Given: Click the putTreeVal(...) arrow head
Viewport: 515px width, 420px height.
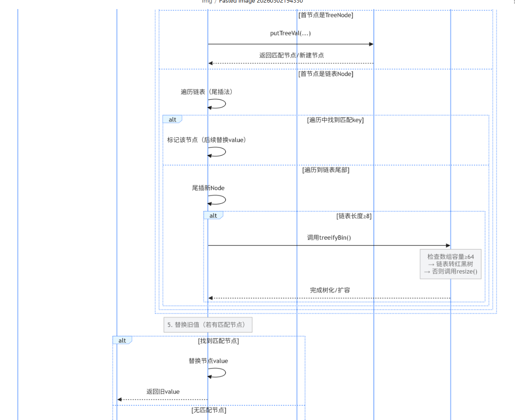Looking at the screenshot, I should (371, 44).
